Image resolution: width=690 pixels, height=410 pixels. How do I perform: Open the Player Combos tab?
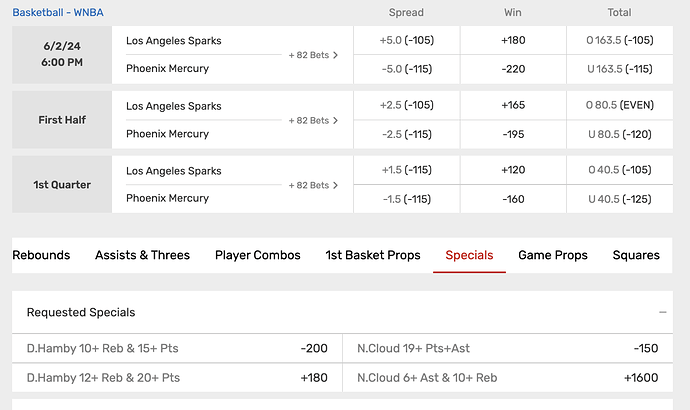point(257,255)
